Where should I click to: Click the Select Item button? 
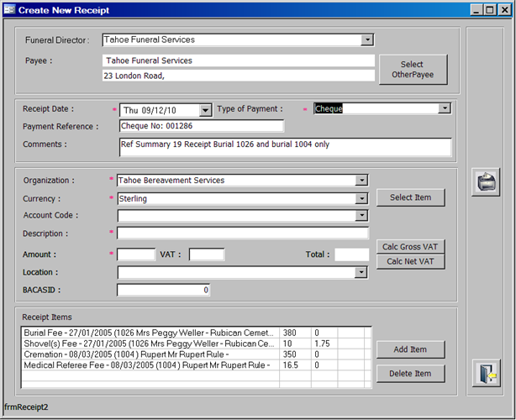410,197
